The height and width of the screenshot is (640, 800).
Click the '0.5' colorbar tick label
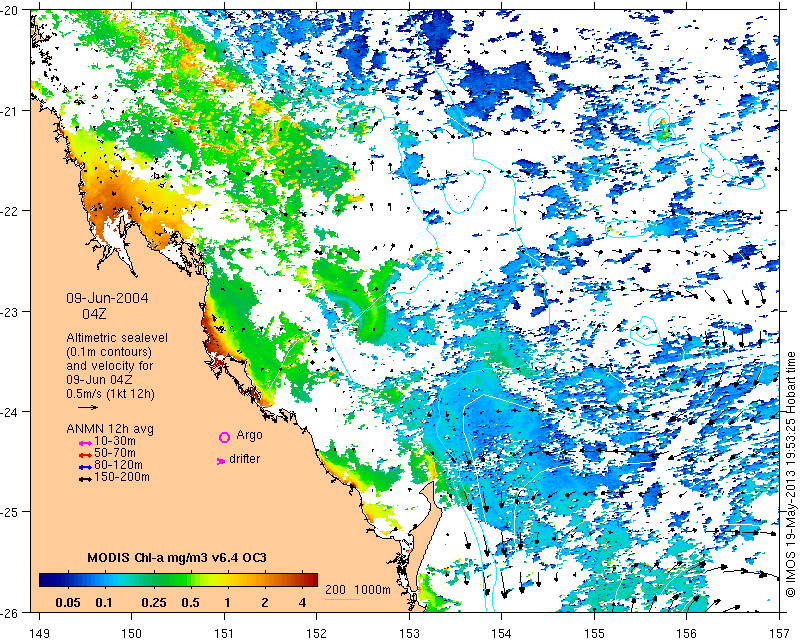click(190, 603)
